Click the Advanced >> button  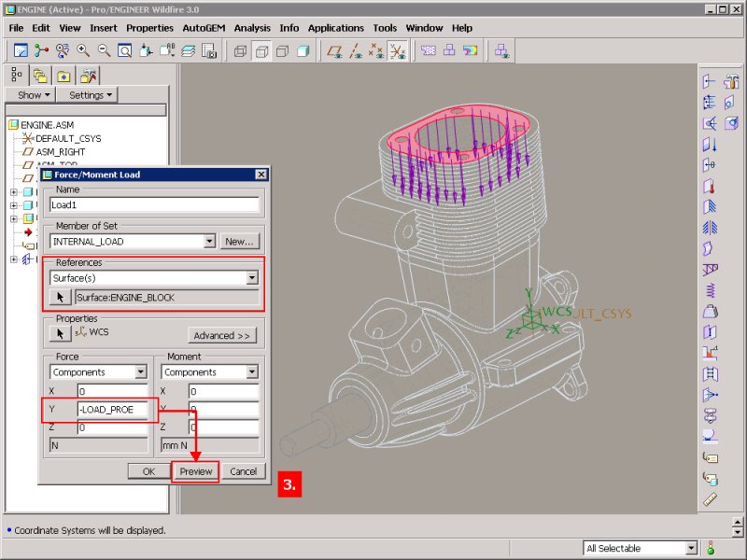point(221,335)
